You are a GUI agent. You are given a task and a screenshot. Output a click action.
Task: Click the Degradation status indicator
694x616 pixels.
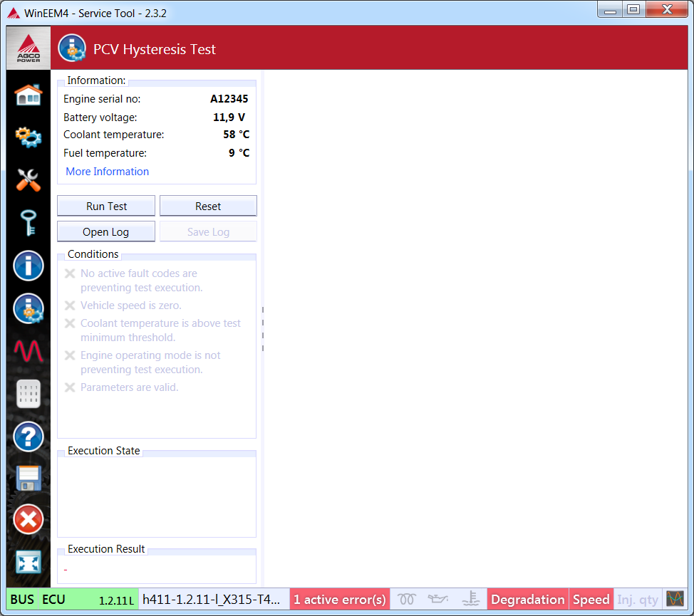click(527, 600)
